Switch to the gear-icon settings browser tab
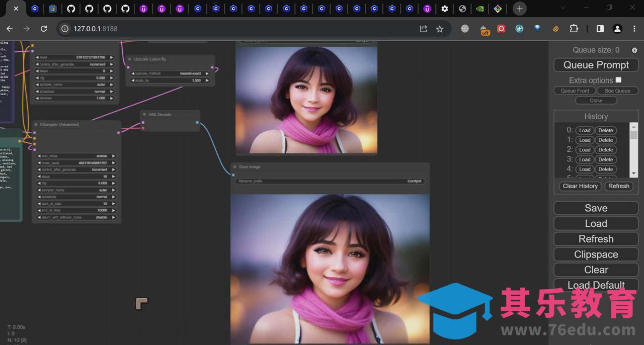The height and width of the screenshot is (345, 644). pos(445,9)
